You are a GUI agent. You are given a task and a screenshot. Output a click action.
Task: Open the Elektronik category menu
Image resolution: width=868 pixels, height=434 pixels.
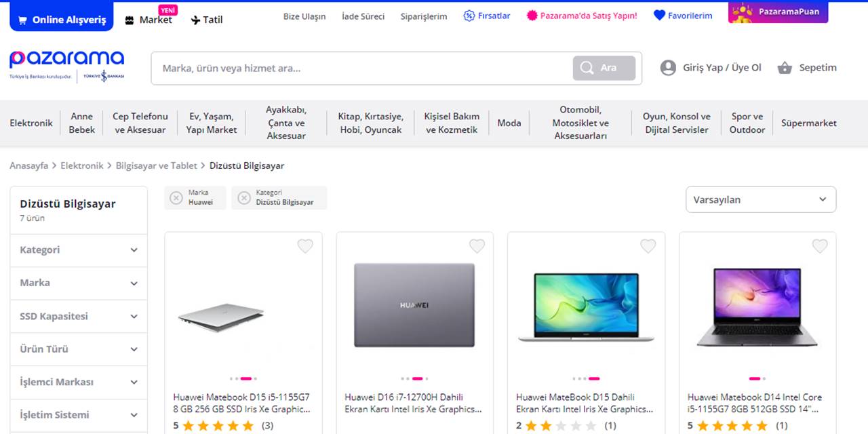(31, 123)
